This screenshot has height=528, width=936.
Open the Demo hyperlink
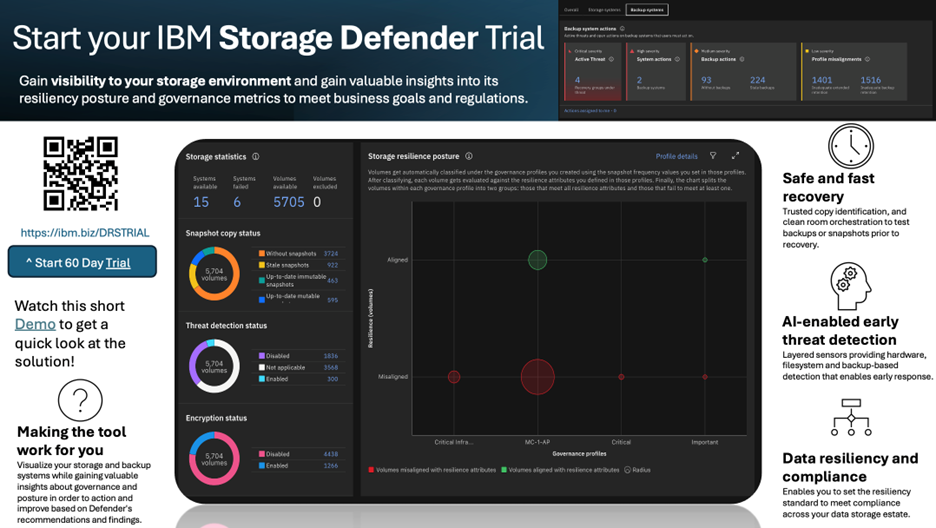click(35, 324)
